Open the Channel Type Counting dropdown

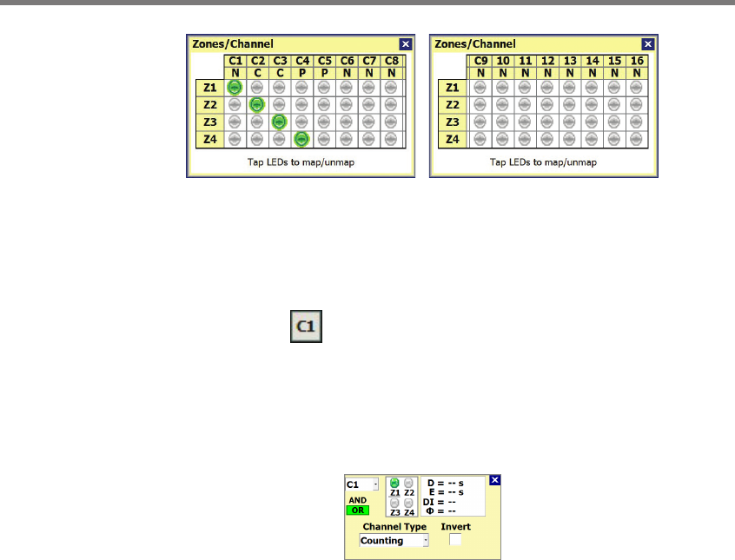tap(394, 540)
